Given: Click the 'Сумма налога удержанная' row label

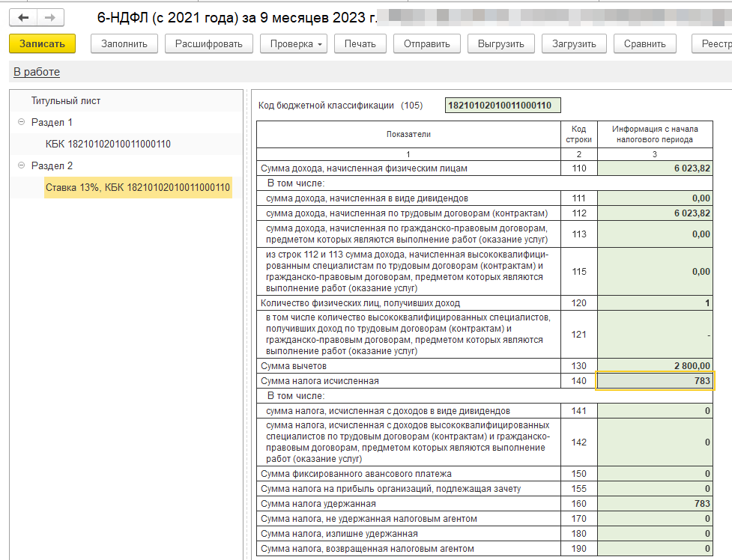Looking at the screenshot, I should click(318, 504).
